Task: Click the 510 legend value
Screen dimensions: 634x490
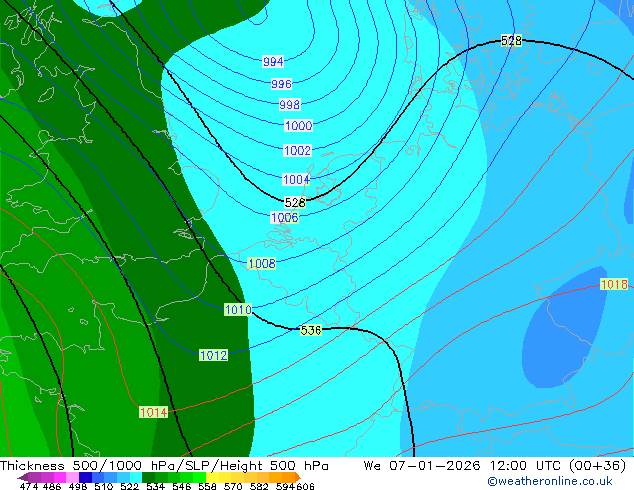Action: pos(104,486)
